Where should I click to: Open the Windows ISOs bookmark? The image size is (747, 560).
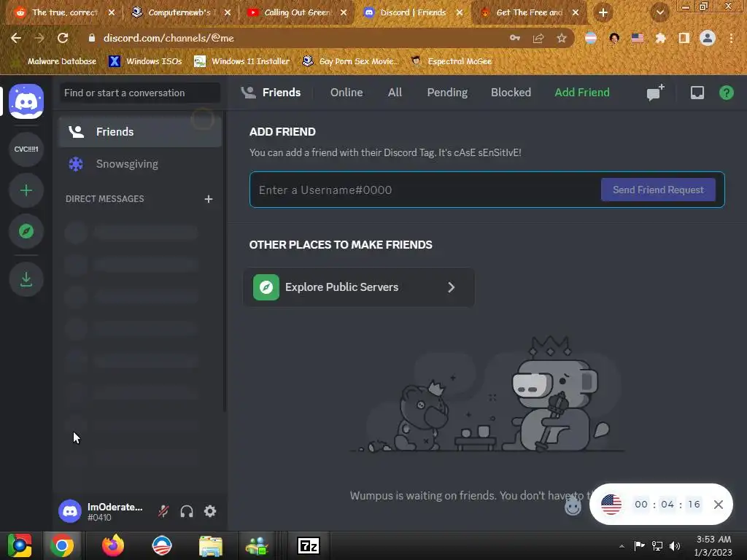pyautogui.click(x=146, y=61)
